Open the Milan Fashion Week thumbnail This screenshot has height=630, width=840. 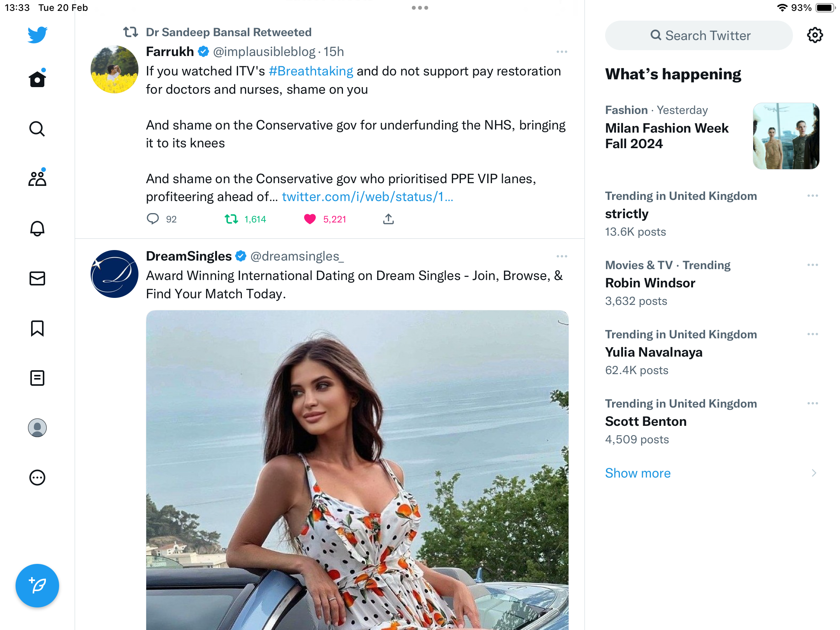coord(786,136)
